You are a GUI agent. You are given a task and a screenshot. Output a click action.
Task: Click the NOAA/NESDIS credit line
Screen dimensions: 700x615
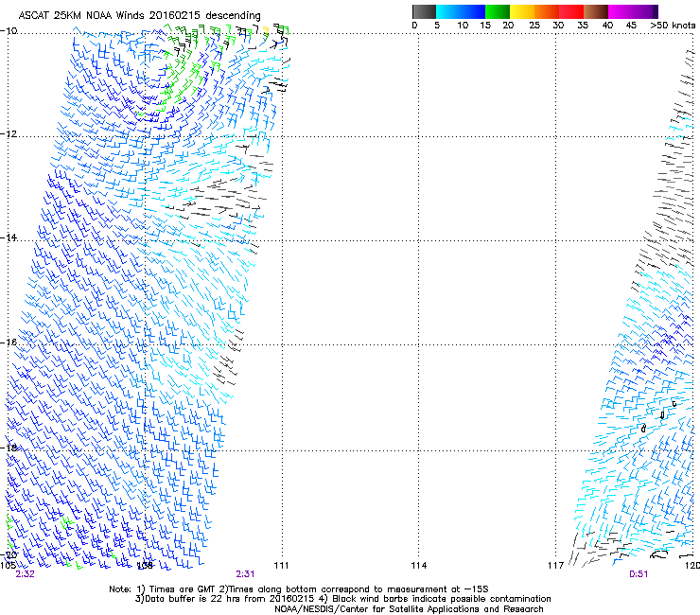click(x=409, y=609)
